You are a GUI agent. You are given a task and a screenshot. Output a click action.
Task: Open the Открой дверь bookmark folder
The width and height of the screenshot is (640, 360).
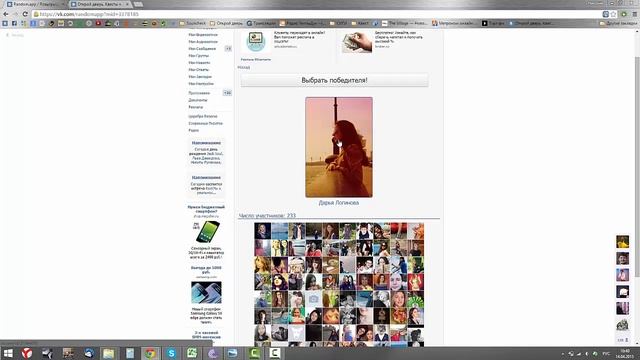(x=227, y=24)
